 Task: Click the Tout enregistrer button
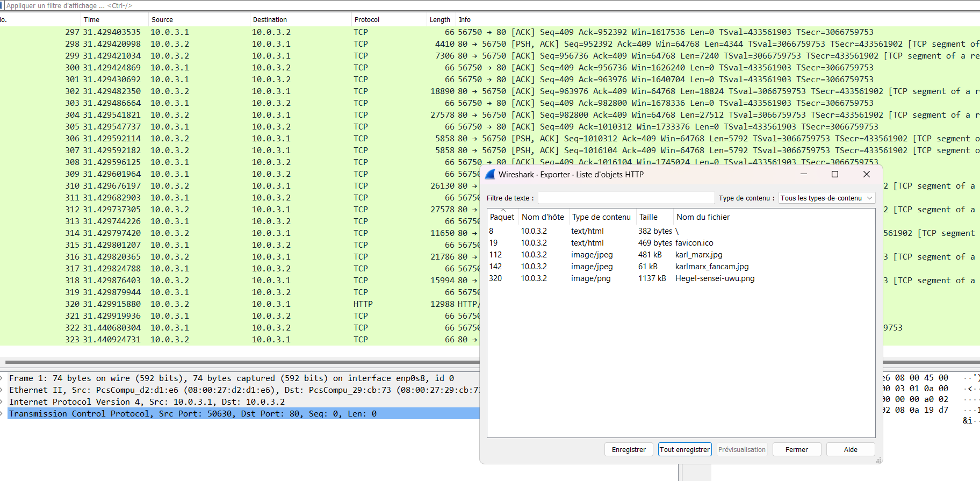click(684, 450)
